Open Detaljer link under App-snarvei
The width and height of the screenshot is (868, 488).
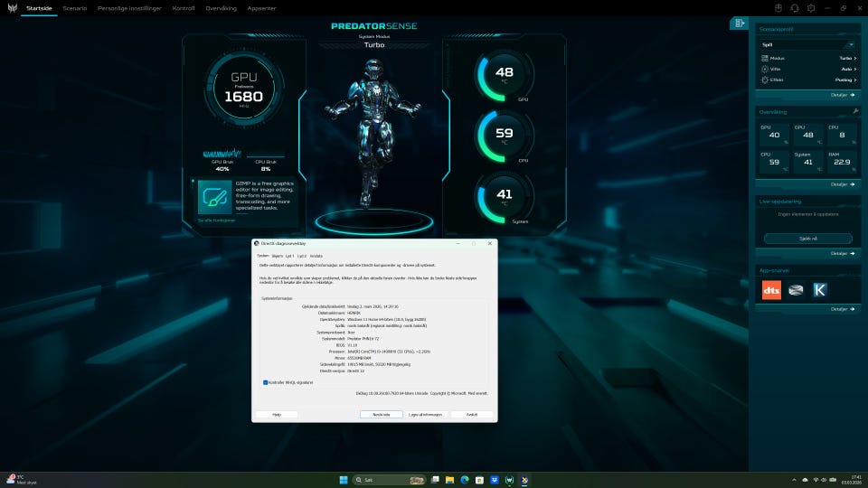843,309
